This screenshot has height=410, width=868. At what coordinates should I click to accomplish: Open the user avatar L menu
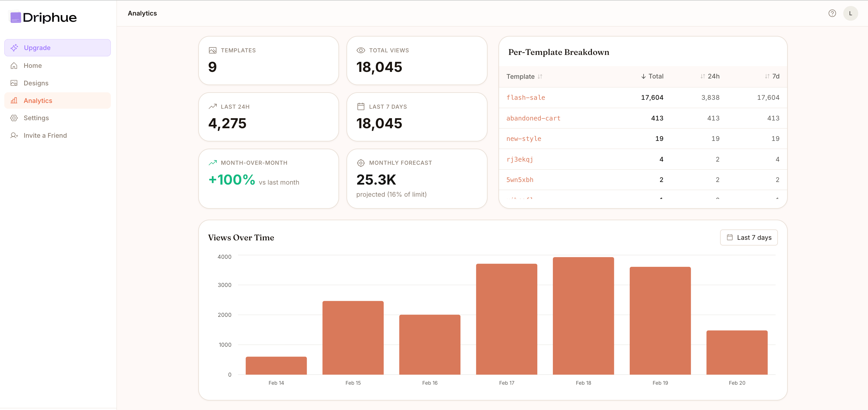coord(850,14)
